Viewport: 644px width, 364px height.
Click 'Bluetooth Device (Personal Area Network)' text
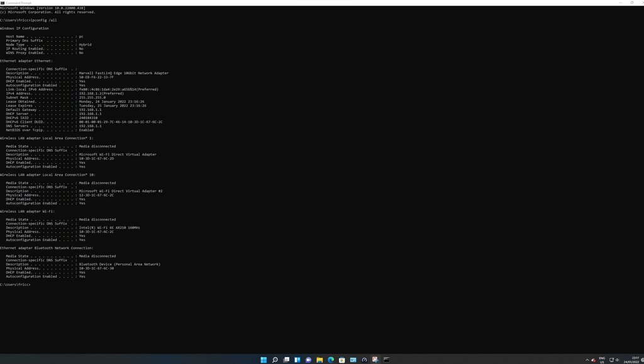coord(119,264)
